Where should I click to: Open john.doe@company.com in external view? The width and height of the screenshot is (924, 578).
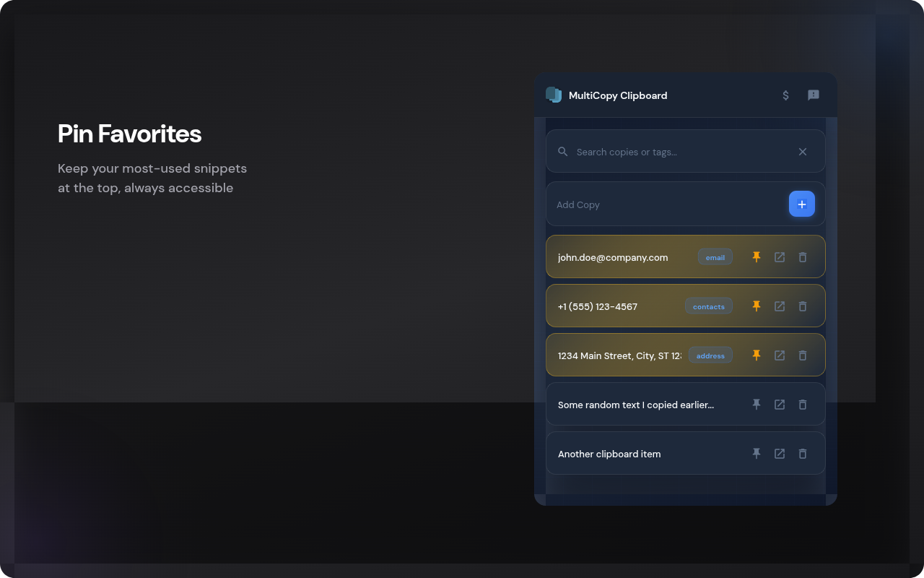tap(780, 257)
